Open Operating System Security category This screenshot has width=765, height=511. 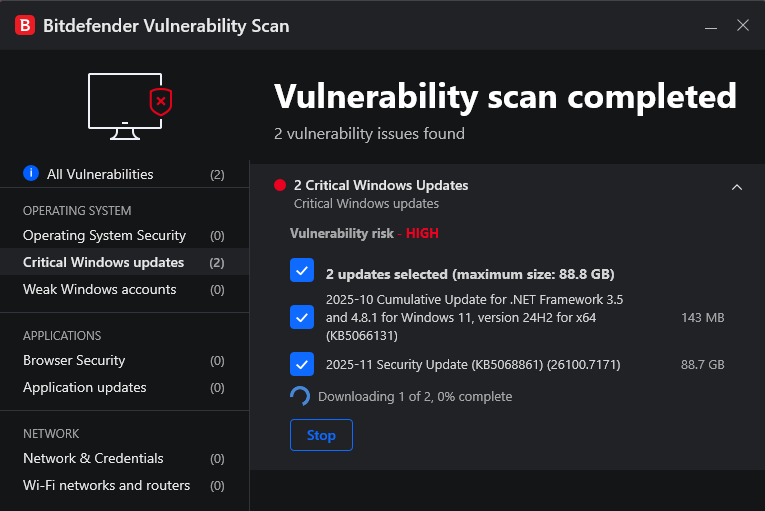124,236
